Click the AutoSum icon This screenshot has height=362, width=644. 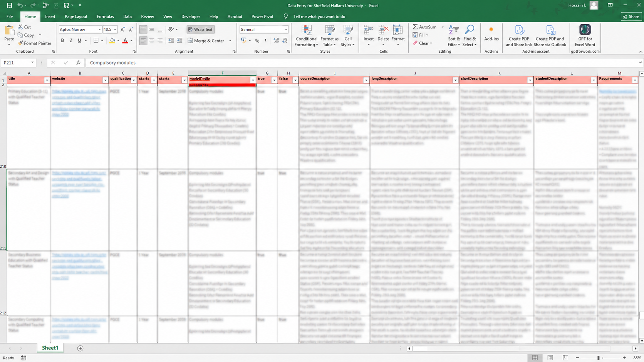(x=415, y=27)
